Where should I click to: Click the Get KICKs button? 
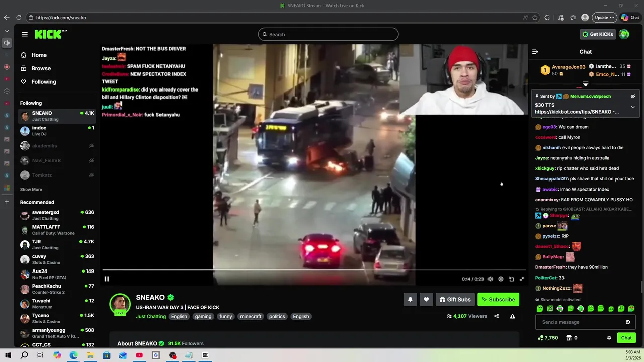[597, 34]
